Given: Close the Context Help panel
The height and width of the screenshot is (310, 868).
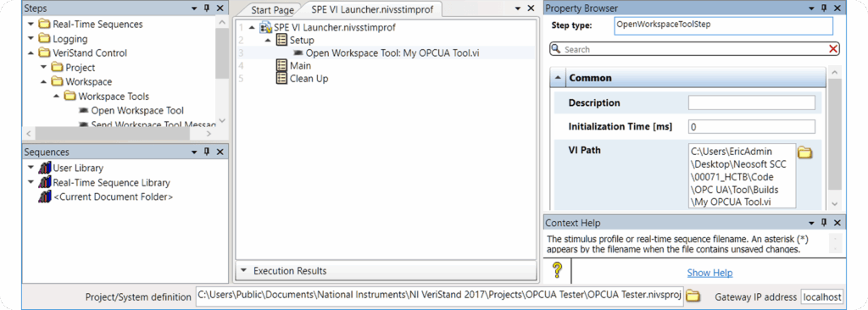Looking at the screenshot, I should [x=837, y=223].
